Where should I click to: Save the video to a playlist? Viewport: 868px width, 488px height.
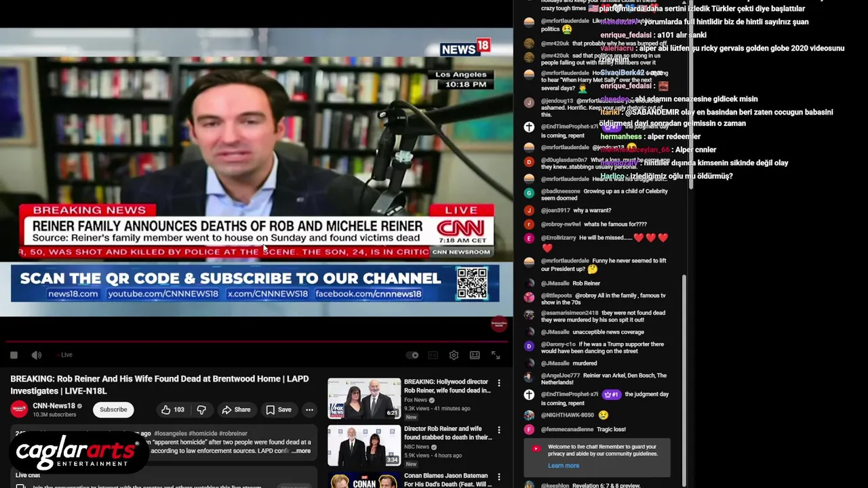click(278, 409)
